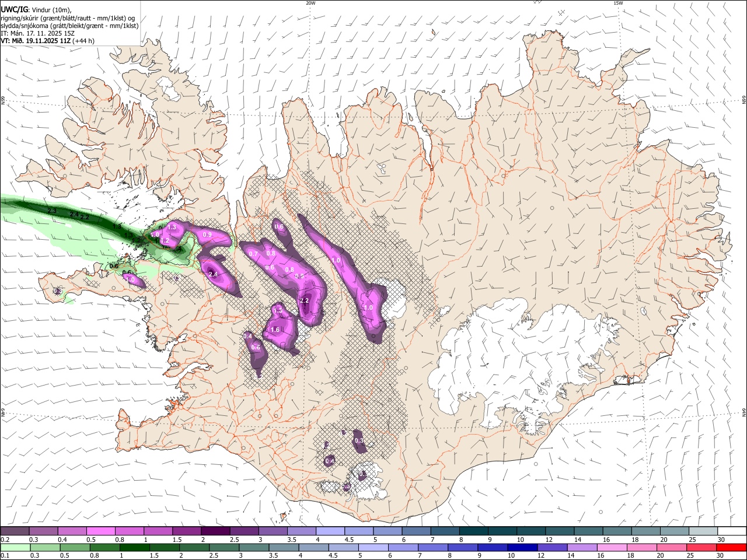Click the 'slydda/snjókoma' legend description line

pos(69,26)
